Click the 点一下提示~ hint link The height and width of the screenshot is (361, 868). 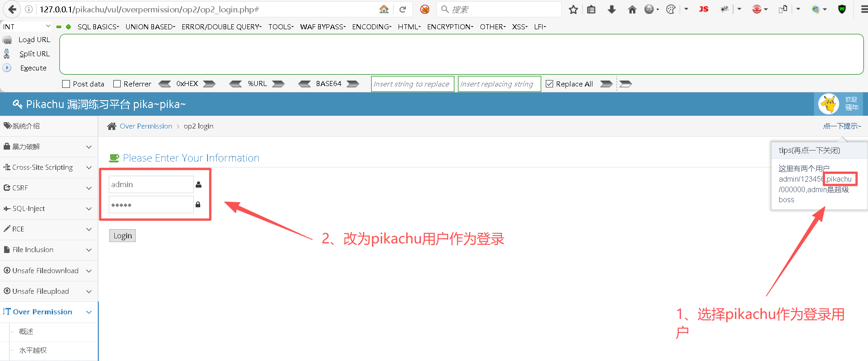pos(842,126)
